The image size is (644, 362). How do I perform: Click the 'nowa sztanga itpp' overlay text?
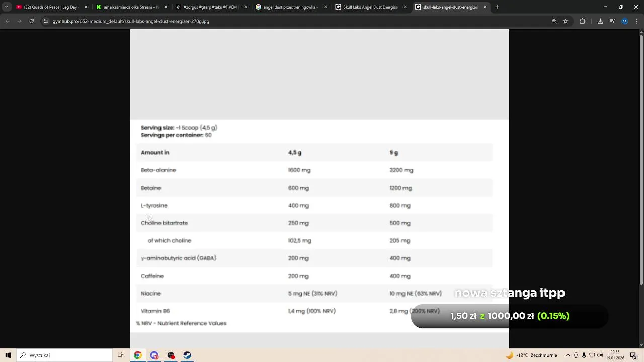point(510,293)
